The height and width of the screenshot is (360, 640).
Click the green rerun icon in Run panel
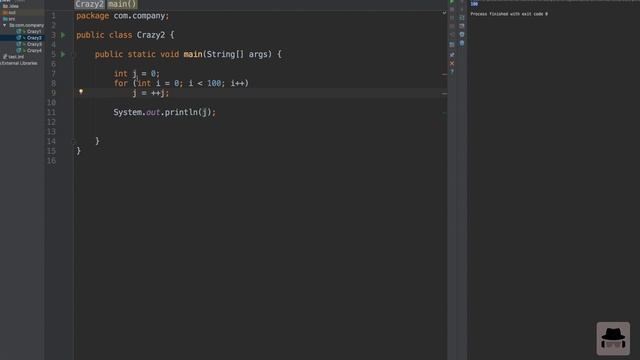452,2
